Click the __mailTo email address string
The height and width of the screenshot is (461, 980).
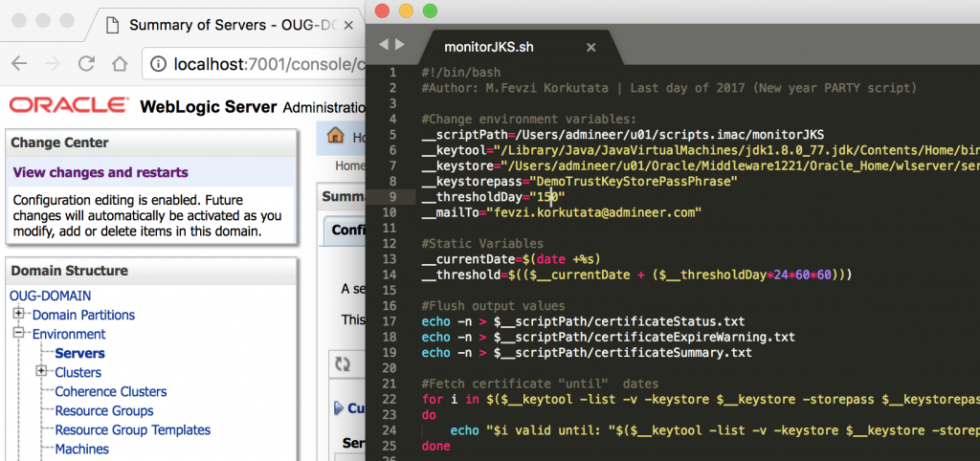(x=596, y=213)
